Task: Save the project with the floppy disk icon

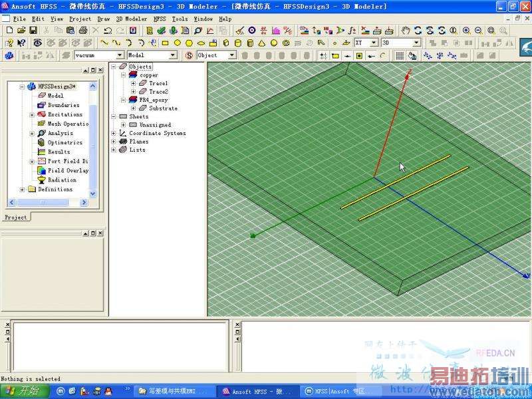Action: [33, 31]
